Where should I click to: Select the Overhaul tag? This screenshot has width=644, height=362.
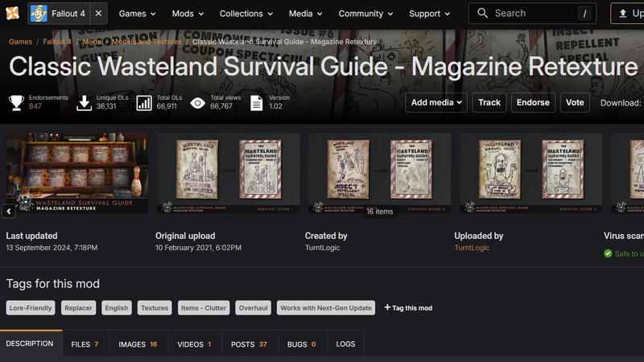tap(253, 308)
